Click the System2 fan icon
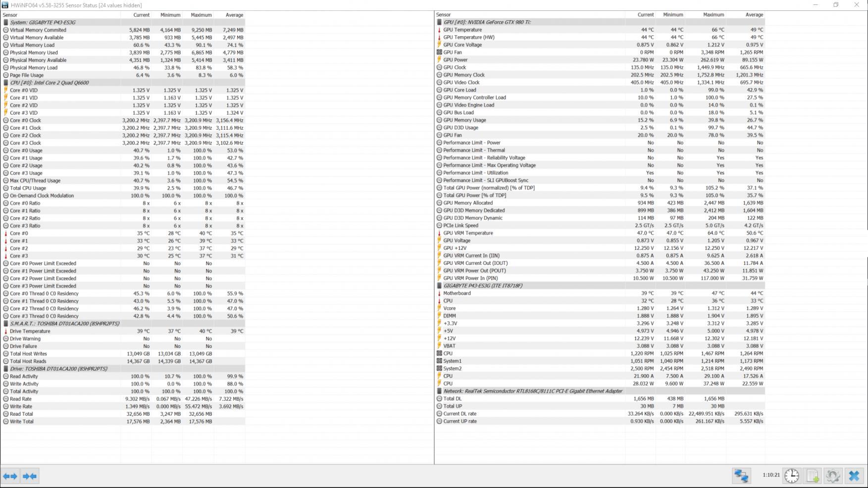This screenshot has width=868, height=488. [x=439, y=368]
